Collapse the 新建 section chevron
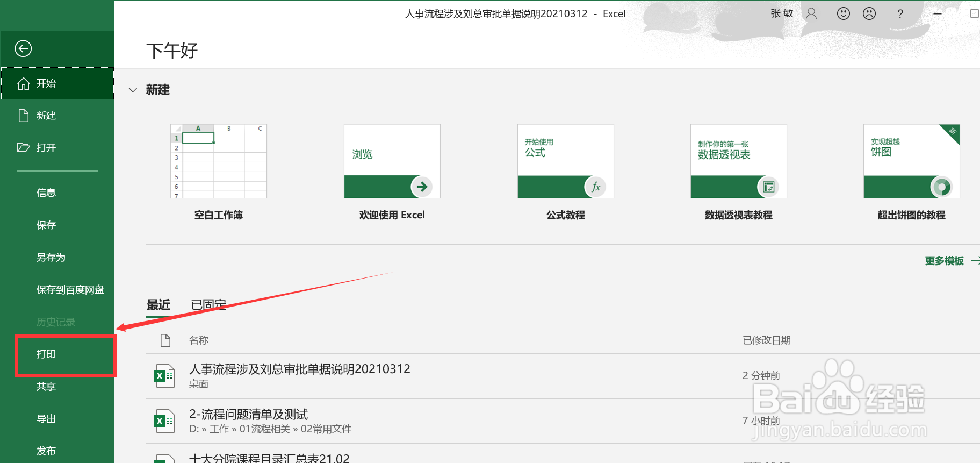This screenshot has height=463, width=980. point(133,90)
